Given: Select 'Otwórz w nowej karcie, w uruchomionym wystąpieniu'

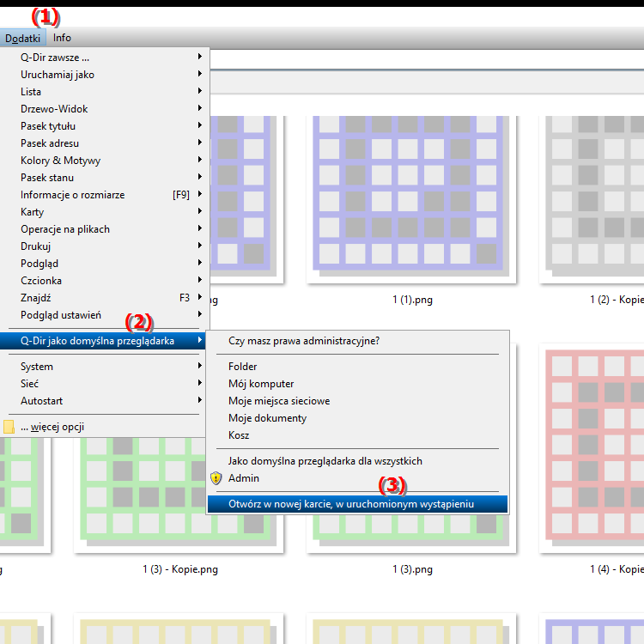Looking at the screenshot, I should click(x=357, y=504).
